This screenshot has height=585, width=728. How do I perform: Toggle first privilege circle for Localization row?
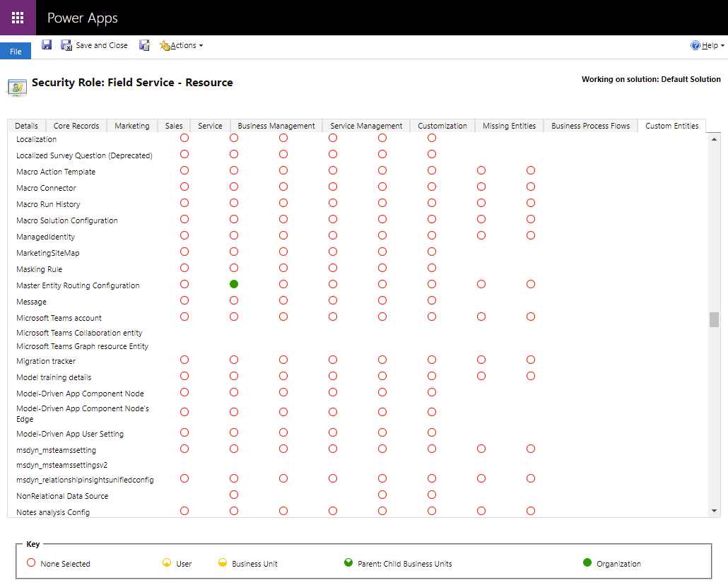[x=184, y=138]
